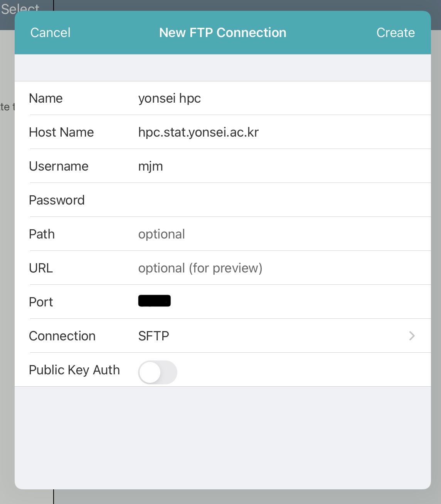This screenshot has width=441, height=504.
Task: Tap the empty Password field
Action: tap(270, 200)
